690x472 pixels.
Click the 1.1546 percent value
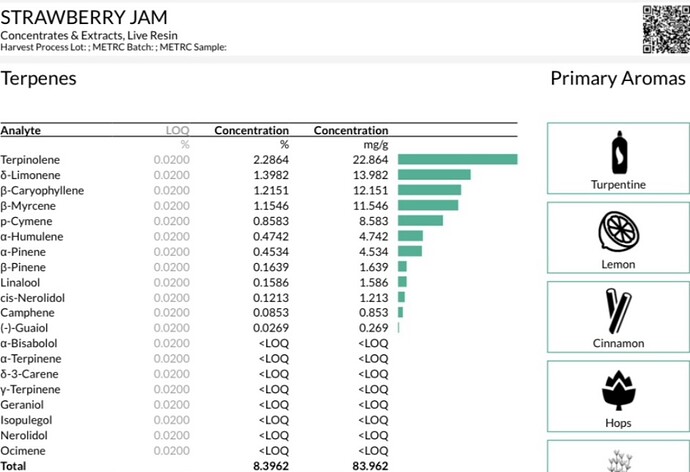271,206
